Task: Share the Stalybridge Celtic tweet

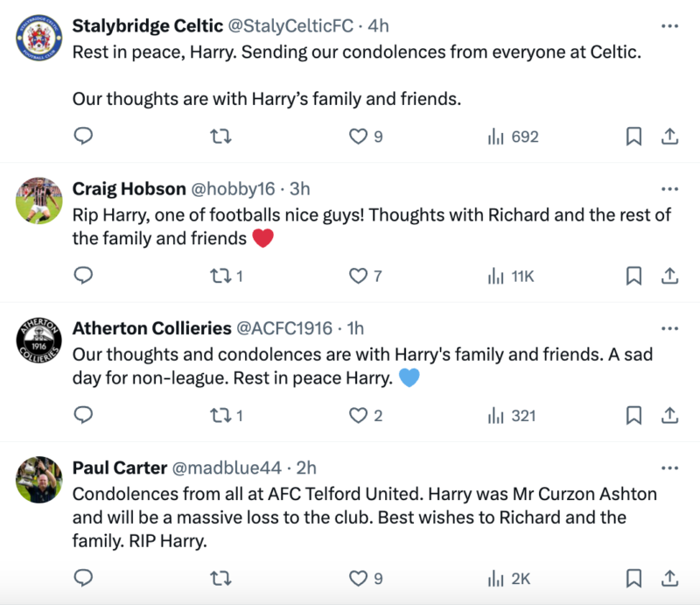Action: [x=668, y=137]
